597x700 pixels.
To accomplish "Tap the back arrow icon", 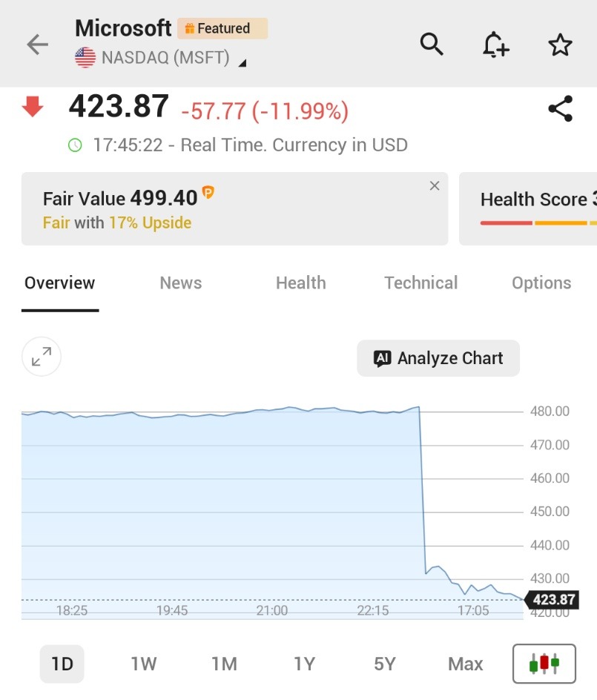I will tap(37, 44).
